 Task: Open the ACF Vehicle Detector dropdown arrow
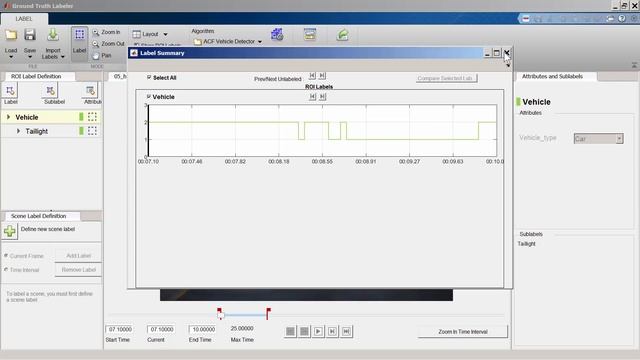[260, 42]
